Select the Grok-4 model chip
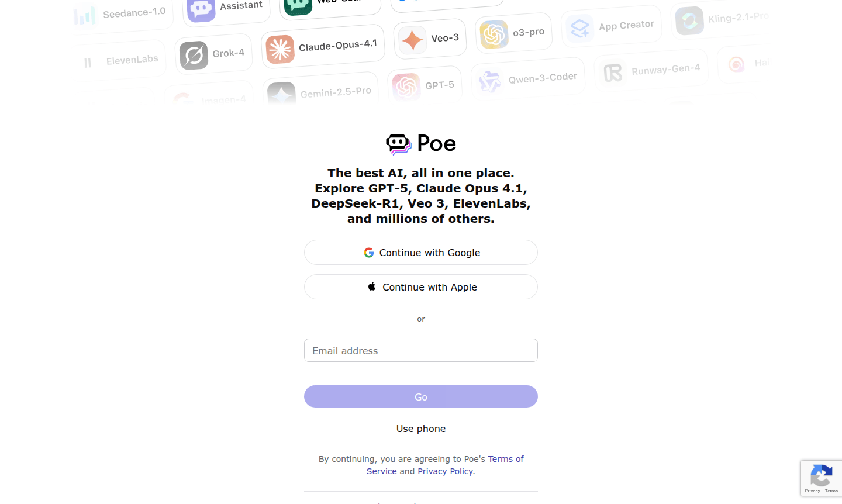 213,52
